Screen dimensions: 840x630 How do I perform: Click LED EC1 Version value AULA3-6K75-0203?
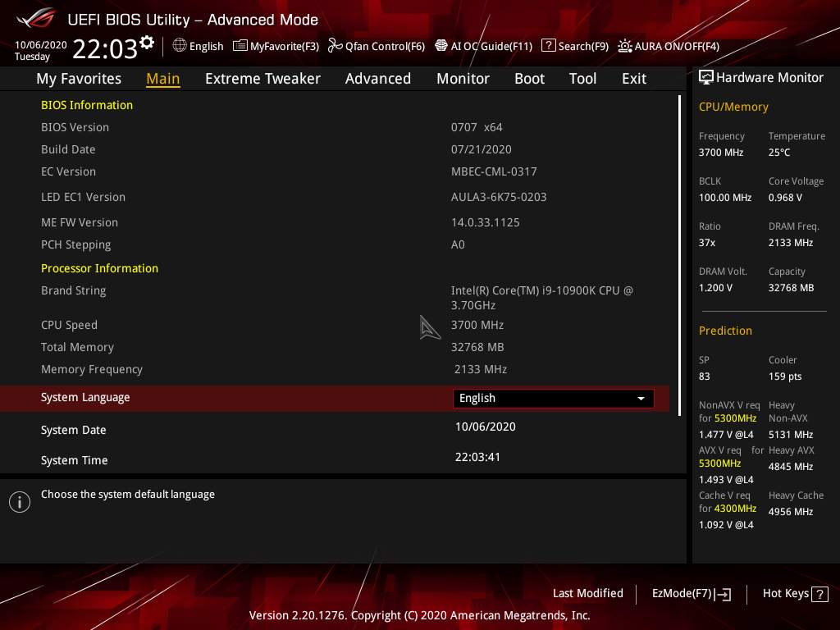pos(499,197)
